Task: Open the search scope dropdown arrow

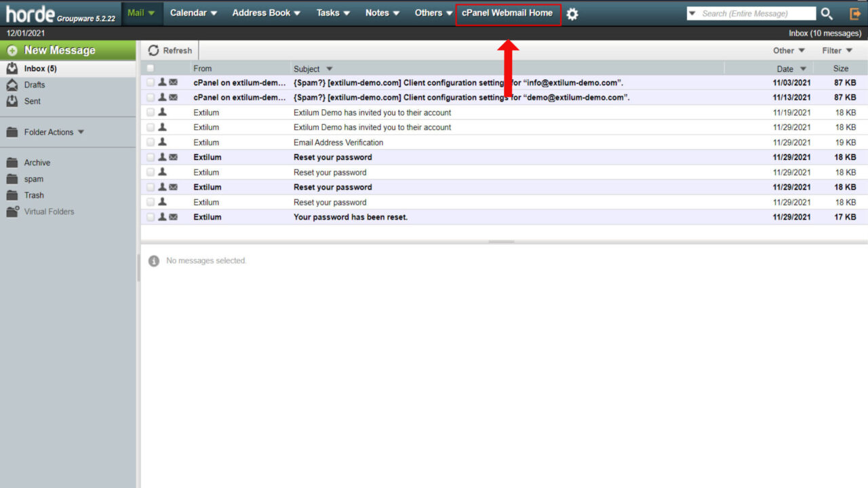Action: coord(691,13)
